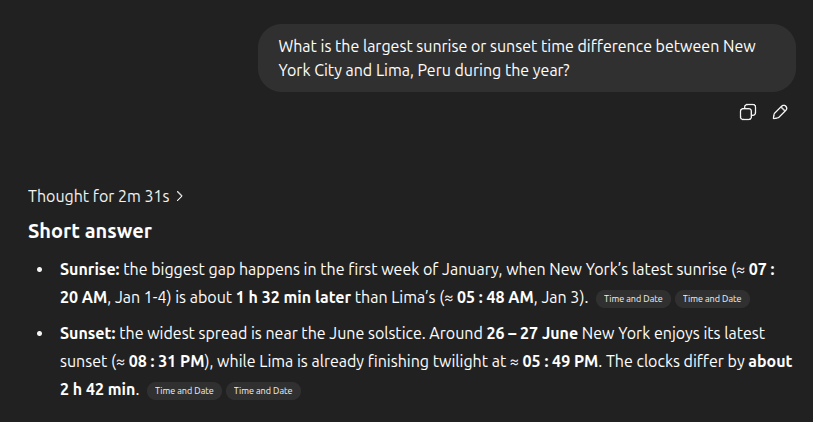The width and height of the screenshot is (813, 422).
Task: Open first Time and Date citation under Sunrise
Action: (633, 299)
